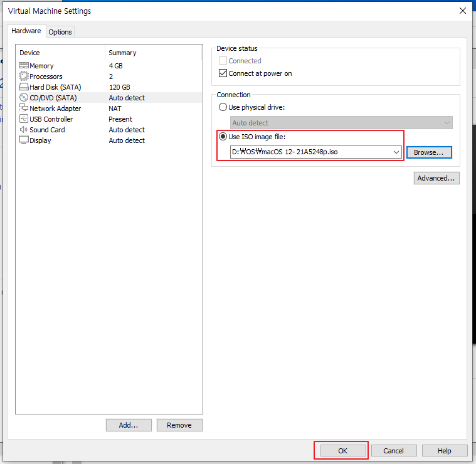Select Use ISO image file option
The height and width of the screenshot is (464, 476).
(223, 137)
